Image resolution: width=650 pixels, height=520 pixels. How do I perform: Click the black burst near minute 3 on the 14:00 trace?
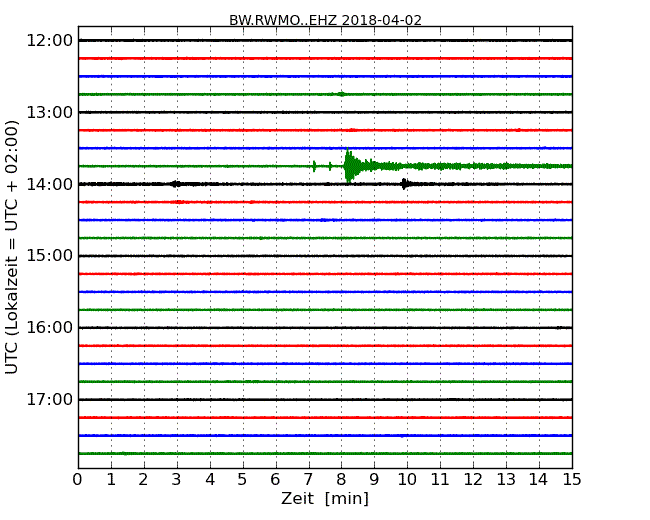(x=176, y=184)
